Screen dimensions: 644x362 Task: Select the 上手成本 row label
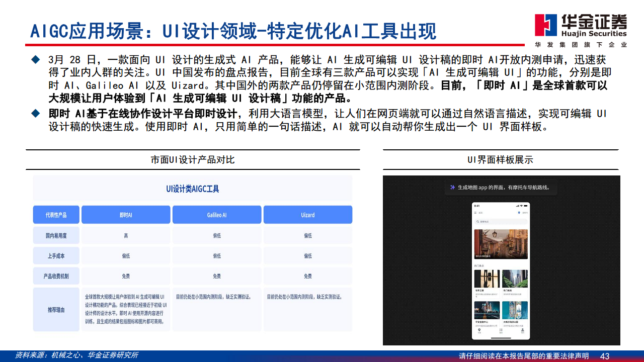click(x=56, y=256)
